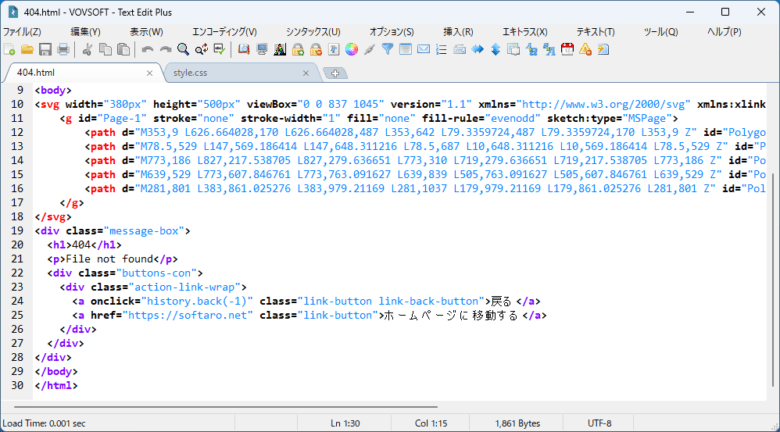Click the Col 1:15 status bar entry

(431, 423)
